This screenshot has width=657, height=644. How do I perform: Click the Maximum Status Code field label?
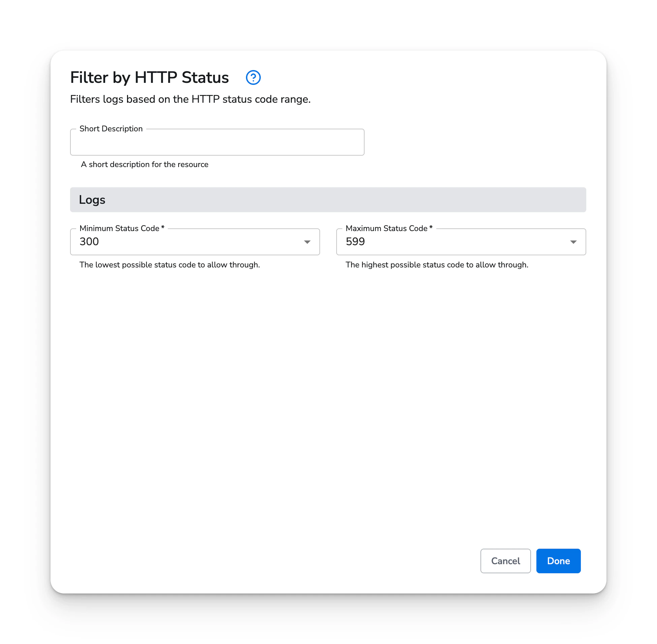point(388,228)
